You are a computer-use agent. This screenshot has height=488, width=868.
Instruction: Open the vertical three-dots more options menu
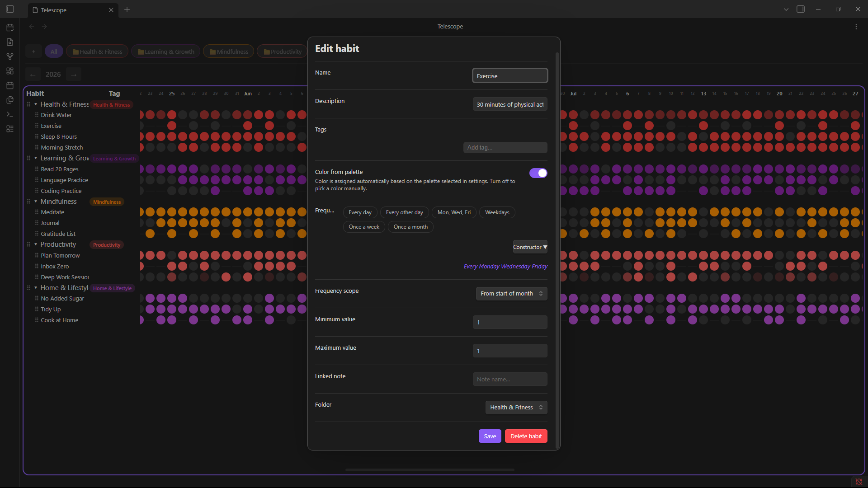(x=856, y=27)
